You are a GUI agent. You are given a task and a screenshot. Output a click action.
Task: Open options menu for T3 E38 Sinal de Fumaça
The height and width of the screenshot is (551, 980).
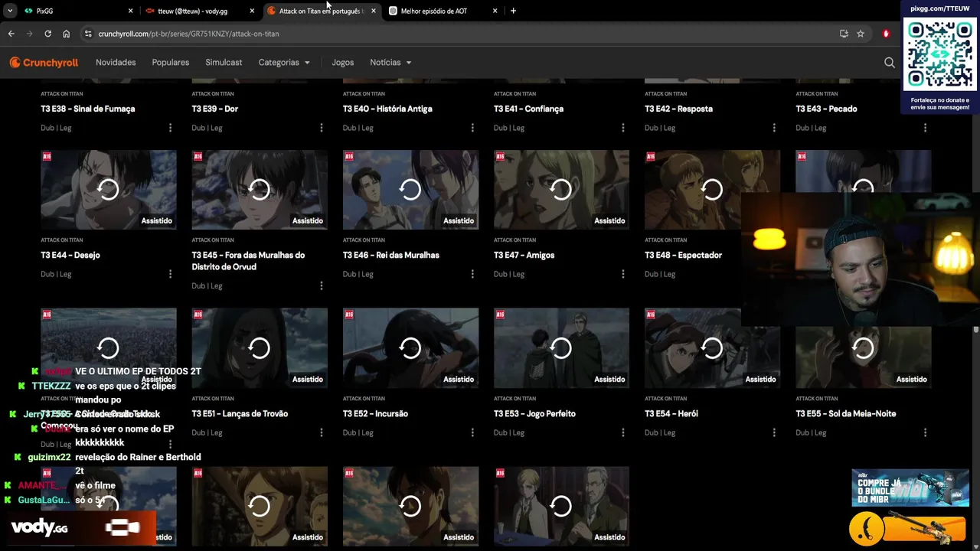(170, 128)
